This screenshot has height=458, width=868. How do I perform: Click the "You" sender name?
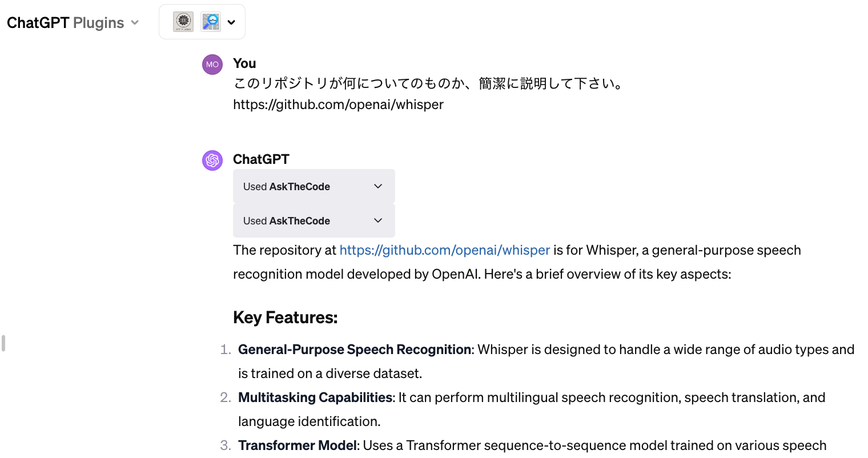pos(244,63)
